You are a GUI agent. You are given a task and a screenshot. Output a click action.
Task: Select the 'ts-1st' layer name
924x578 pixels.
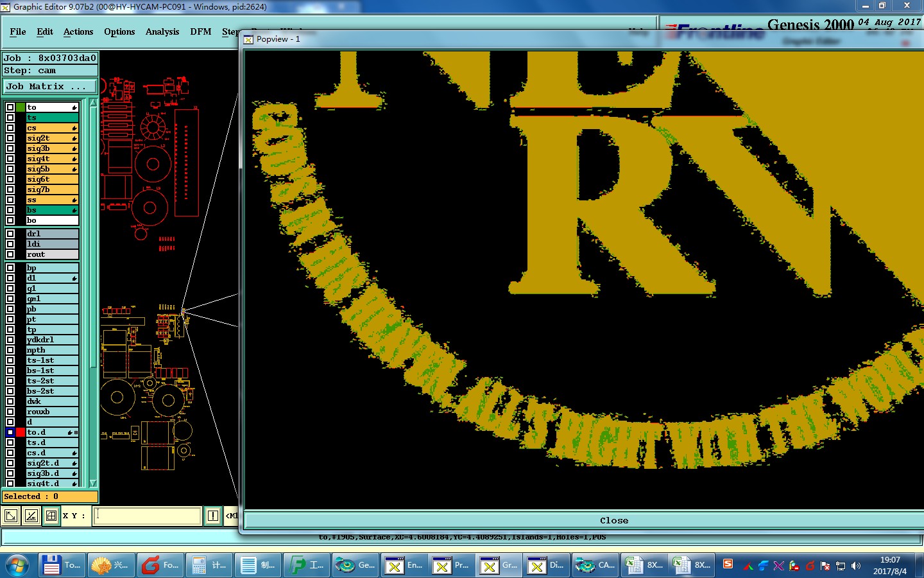point(53,360)
